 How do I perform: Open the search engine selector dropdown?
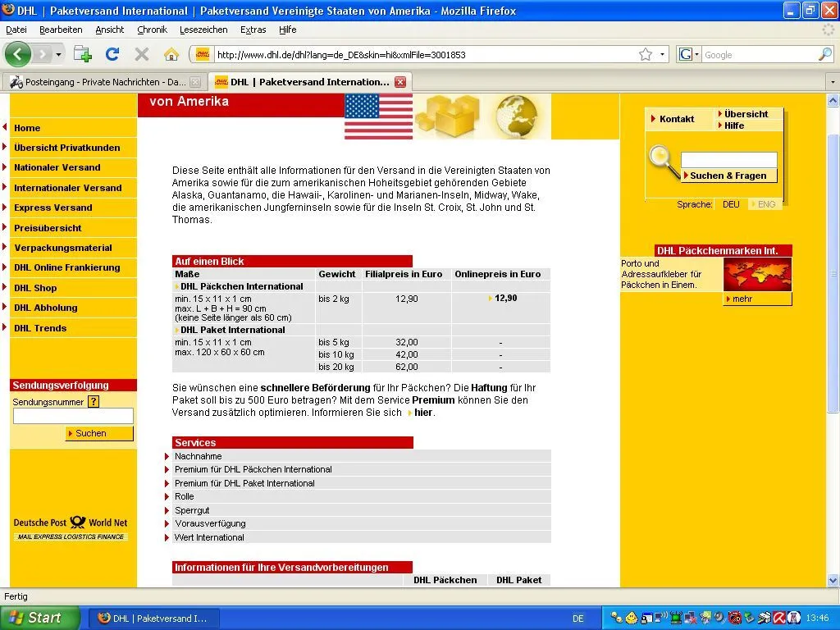click(689, 55)
